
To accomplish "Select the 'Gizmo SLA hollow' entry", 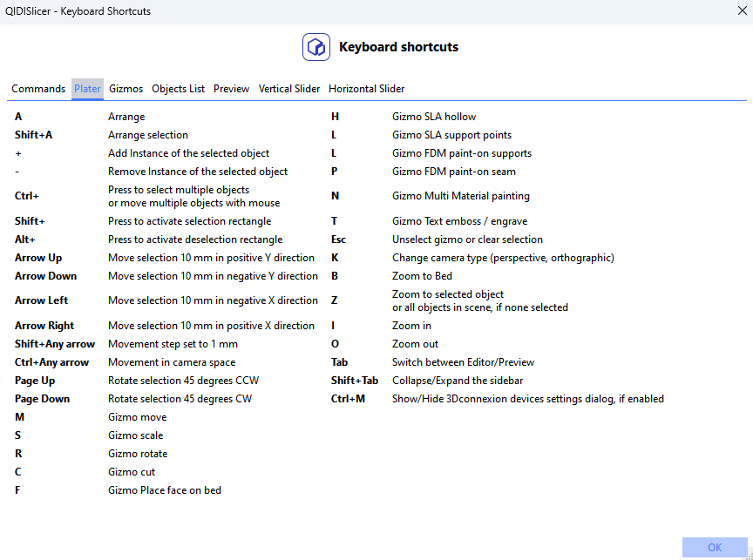I will point(434,117).
